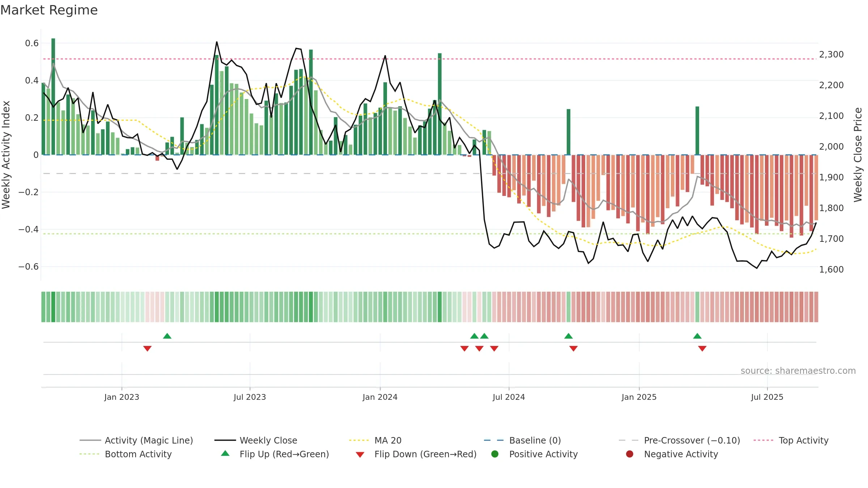Image resolution: width=868 pixels, height=488 pixels.
Task: Click the Jul 2024 x-axis label
Action: (509, 397)
